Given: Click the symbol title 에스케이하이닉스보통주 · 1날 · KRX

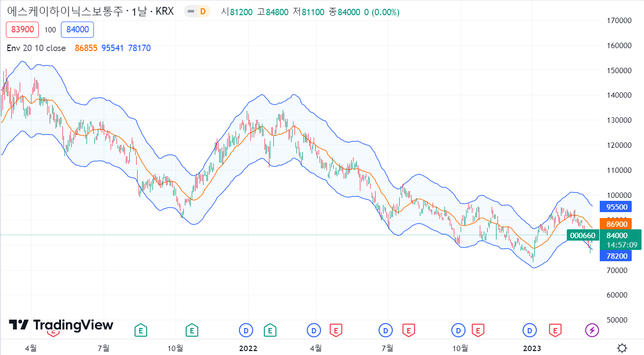Looking at the screenshot, I should [90, 11].
